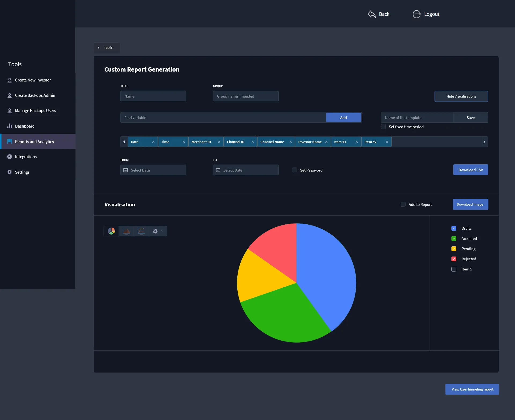Focus the Find variable input field

point(223,118)
